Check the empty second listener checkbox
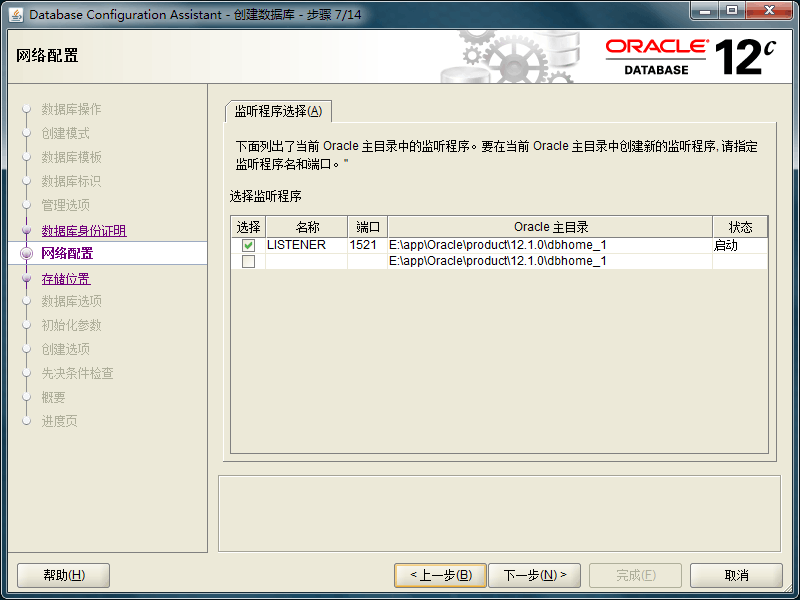The width and height of the screenshot is (800, 600). 248,262
